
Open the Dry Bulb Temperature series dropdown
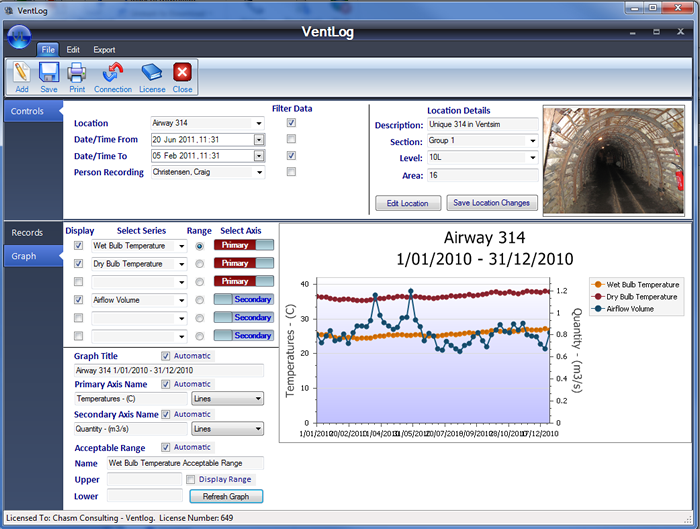click(181, 264)
